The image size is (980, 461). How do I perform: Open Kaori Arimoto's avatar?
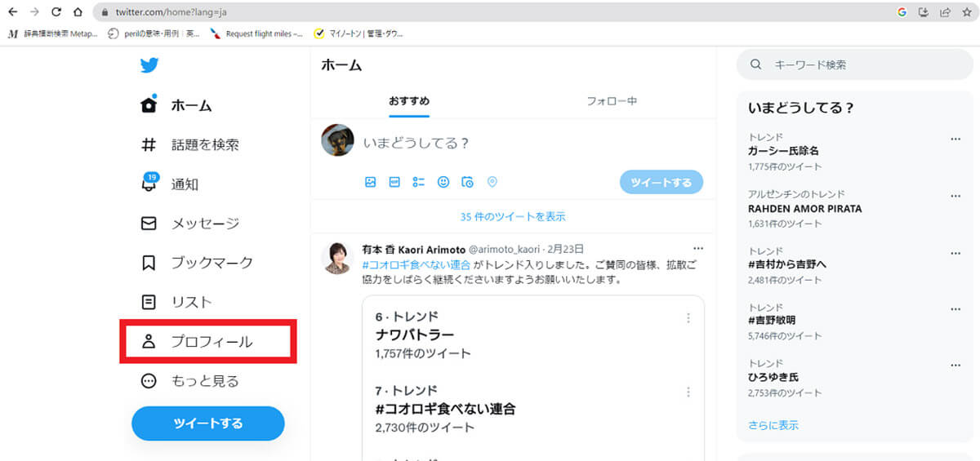pos(338,257)
